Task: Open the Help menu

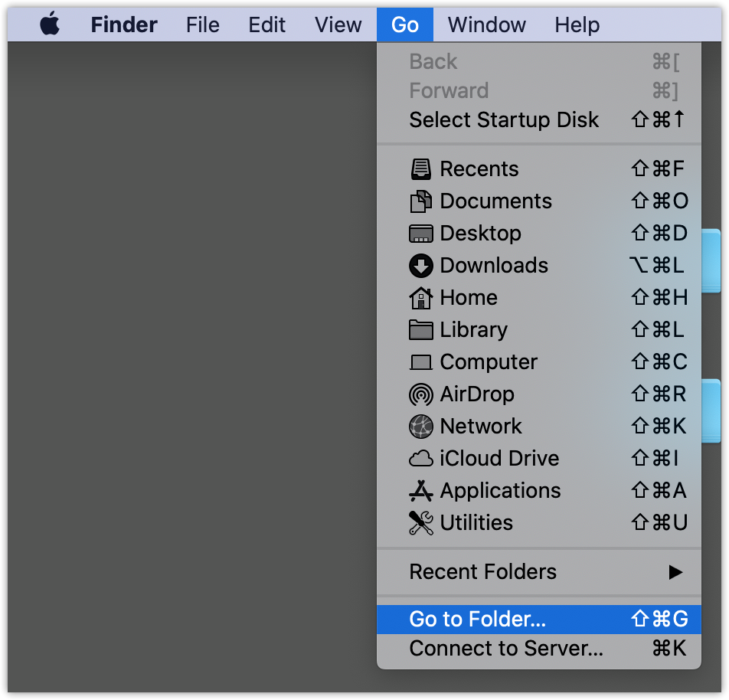Action: coord(577,25)
